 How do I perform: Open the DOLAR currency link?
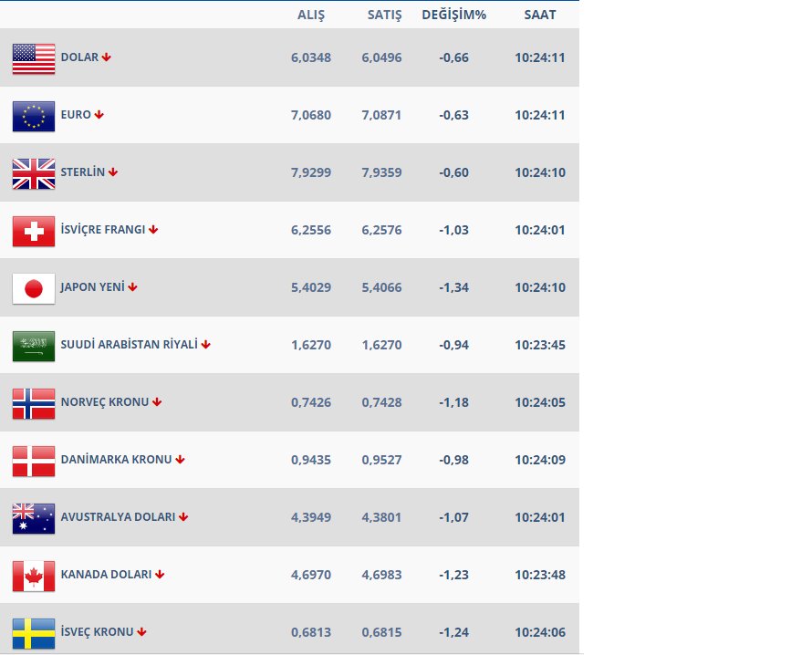pos(79,57)
